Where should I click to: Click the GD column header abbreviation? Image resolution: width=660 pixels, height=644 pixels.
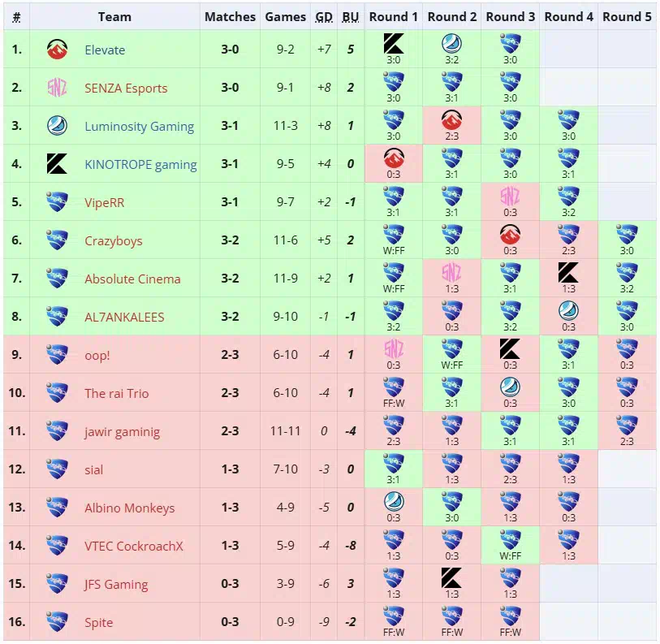coord(324,17)
